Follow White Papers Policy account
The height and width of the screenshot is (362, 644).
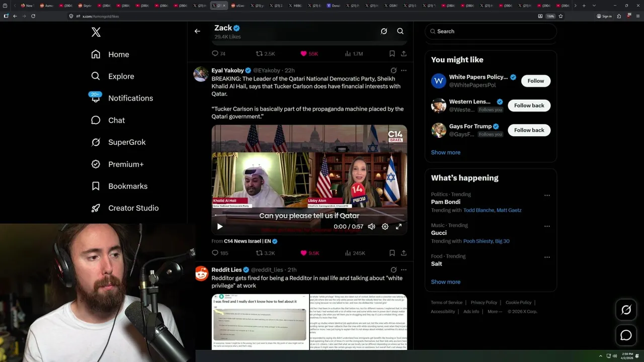536,81
